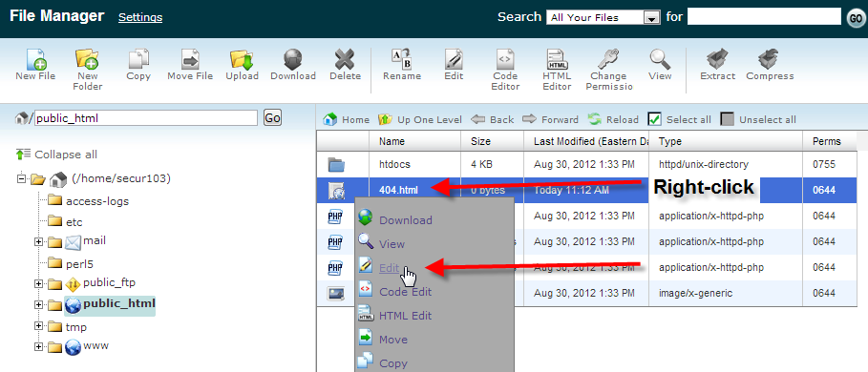Click the Back navigation arrow

[x=492, y=119]
